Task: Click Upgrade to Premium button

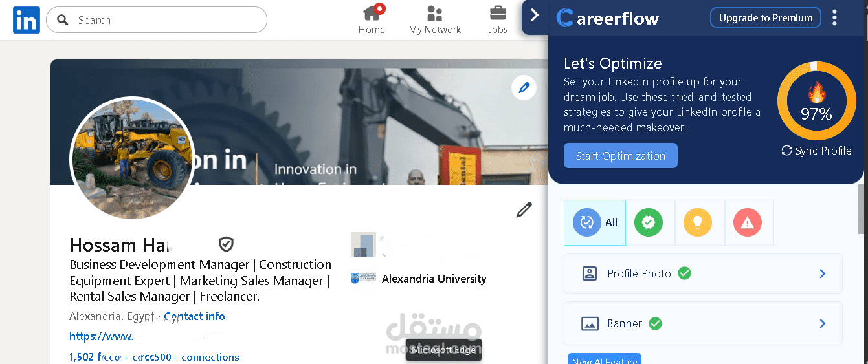Action: (x=766, y=18)
